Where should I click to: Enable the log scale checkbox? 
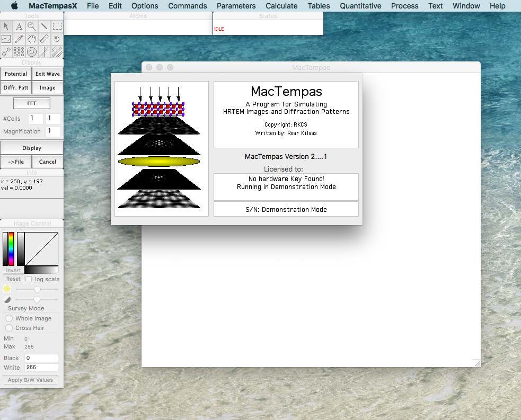click(29, 279)
